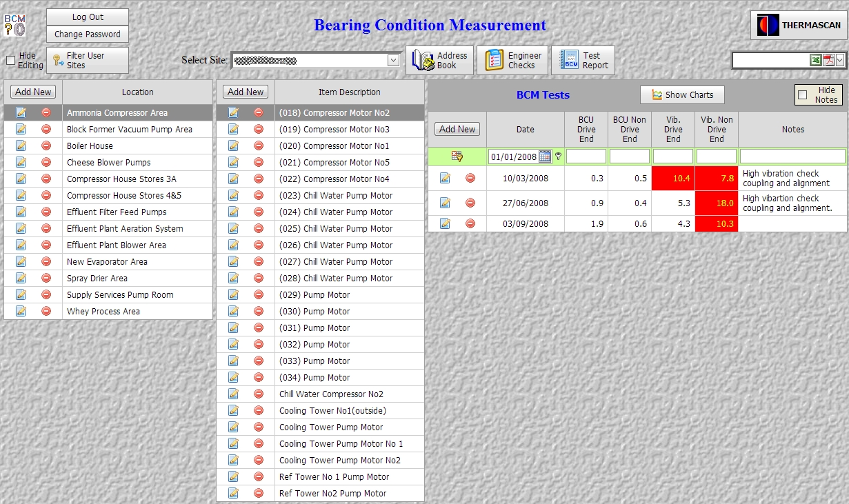
Task: Click the Notes filter input field
Action: tap(792, 157)
